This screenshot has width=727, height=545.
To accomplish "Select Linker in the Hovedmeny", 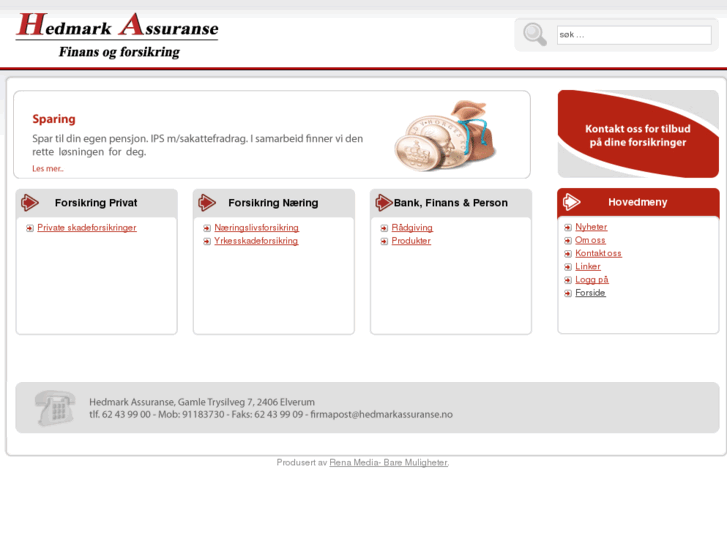I will [x=588, y=266].
